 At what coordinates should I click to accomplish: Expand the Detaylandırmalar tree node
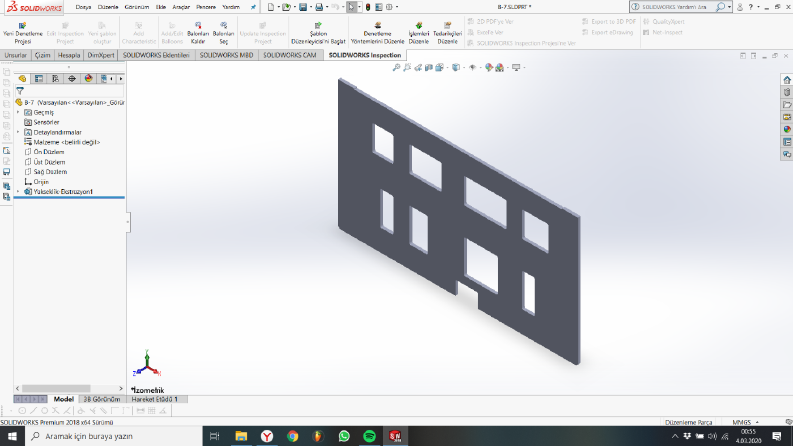(19, 132)
